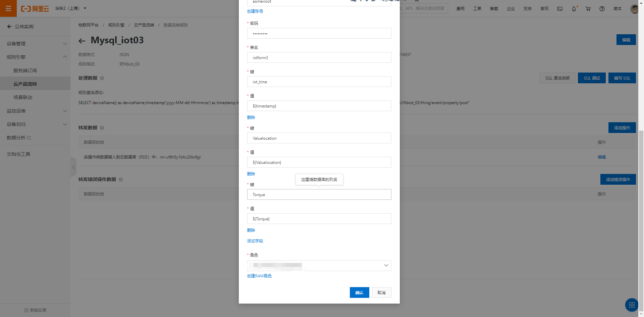Focus the 表名 field iotform3
644x317 pixels.
(319, 57)
